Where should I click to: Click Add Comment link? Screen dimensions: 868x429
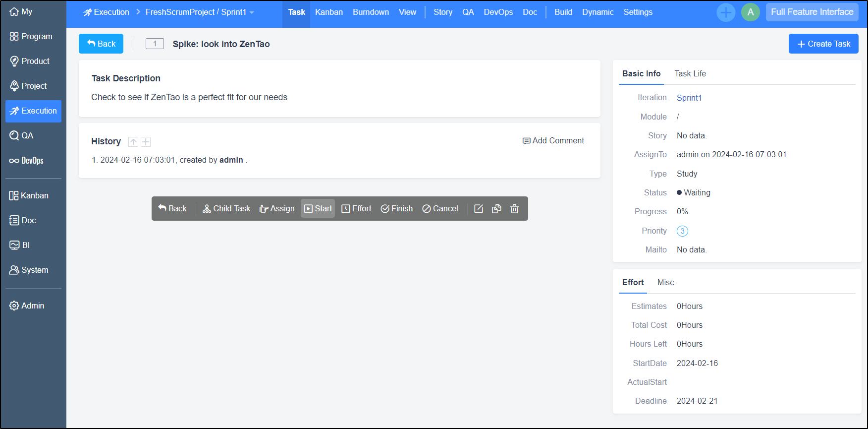[x=553, y=141]
